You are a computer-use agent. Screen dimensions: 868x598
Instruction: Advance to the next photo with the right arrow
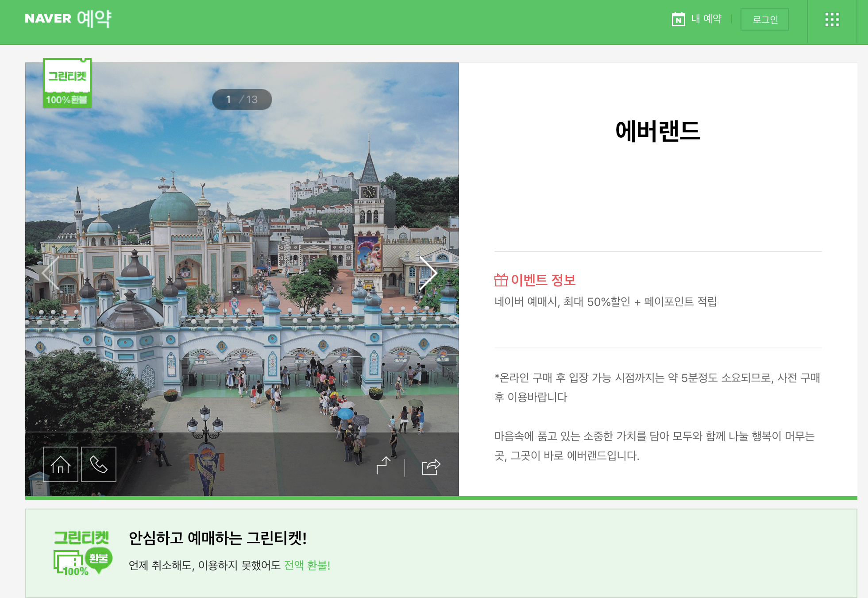428,273
